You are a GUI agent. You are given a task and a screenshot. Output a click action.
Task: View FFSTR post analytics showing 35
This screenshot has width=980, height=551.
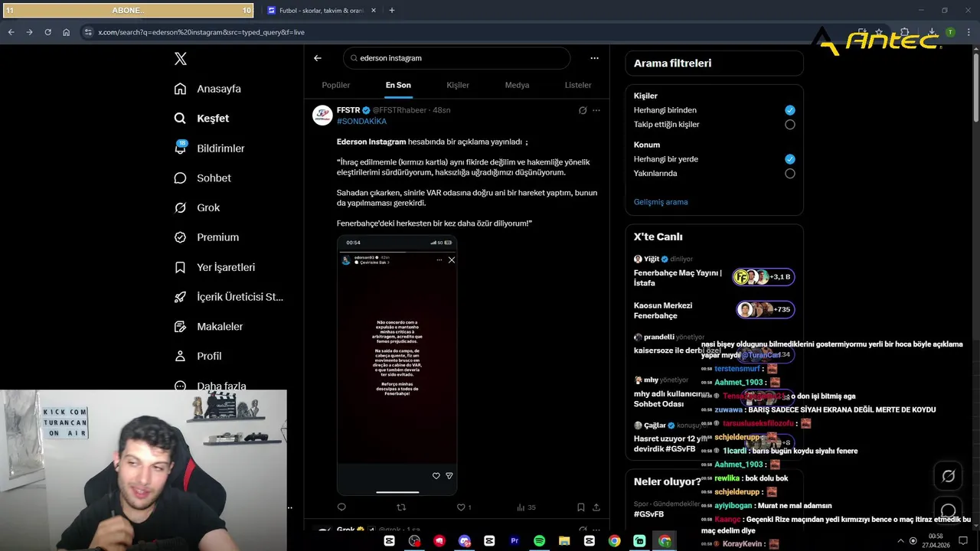(x=526, y=507)
